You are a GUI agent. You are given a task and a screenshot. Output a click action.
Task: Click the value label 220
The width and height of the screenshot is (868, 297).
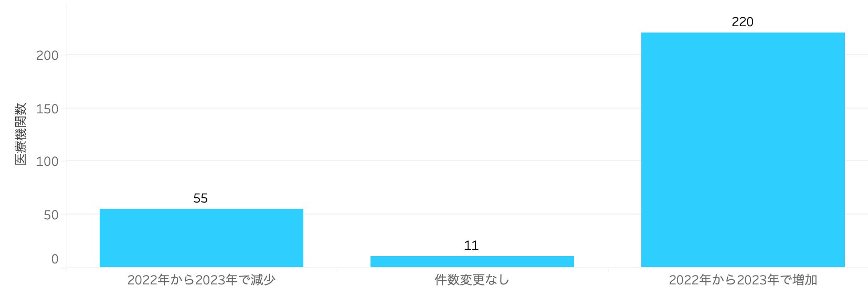(742, 22)
